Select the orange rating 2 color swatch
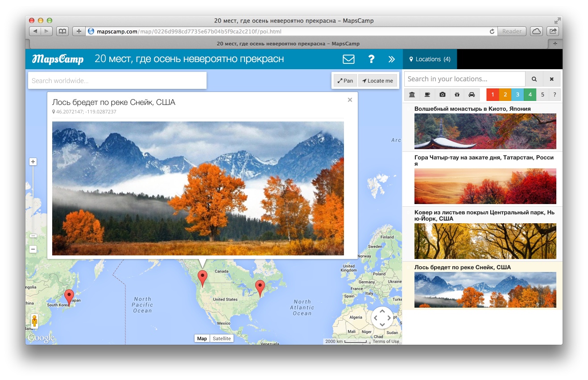588x380 pixels. 505,95
